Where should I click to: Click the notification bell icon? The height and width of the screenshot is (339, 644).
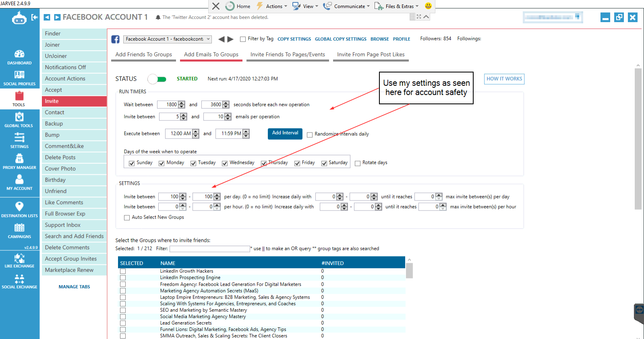point(158,17)
